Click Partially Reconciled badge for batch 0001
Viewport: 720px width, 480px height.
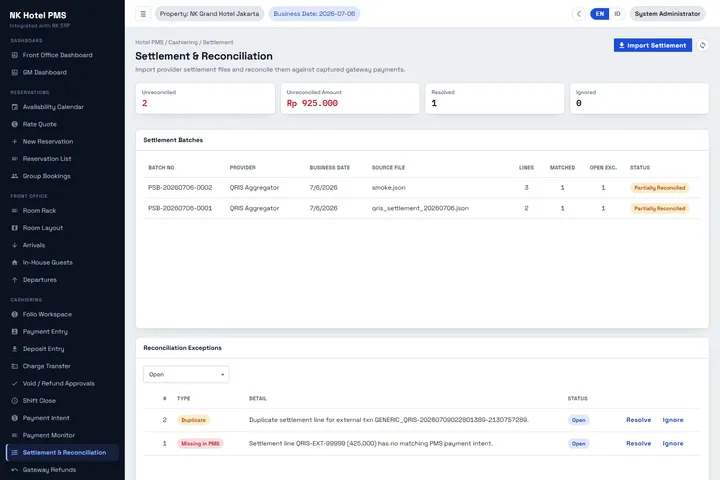659,209
